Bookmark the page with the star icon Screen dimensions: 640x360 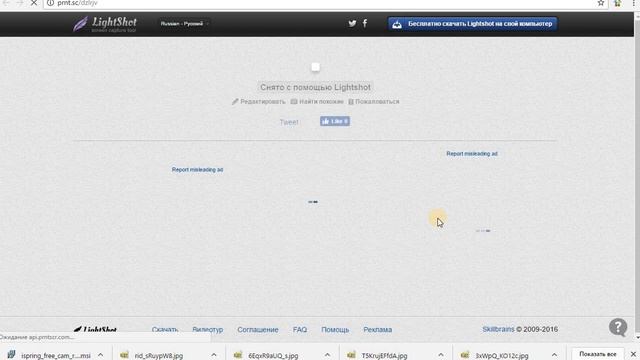601,3
